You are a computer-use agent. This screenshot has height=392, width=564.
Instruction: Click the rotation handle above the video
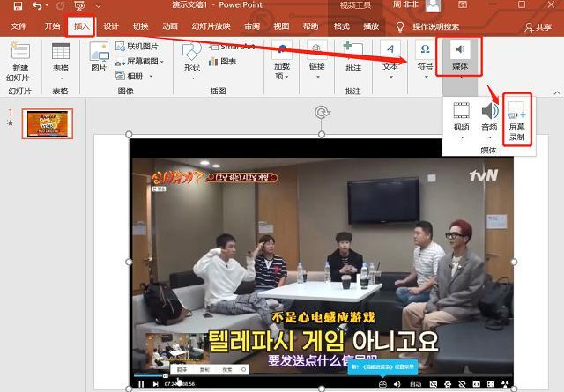click(x=322, y=112)
